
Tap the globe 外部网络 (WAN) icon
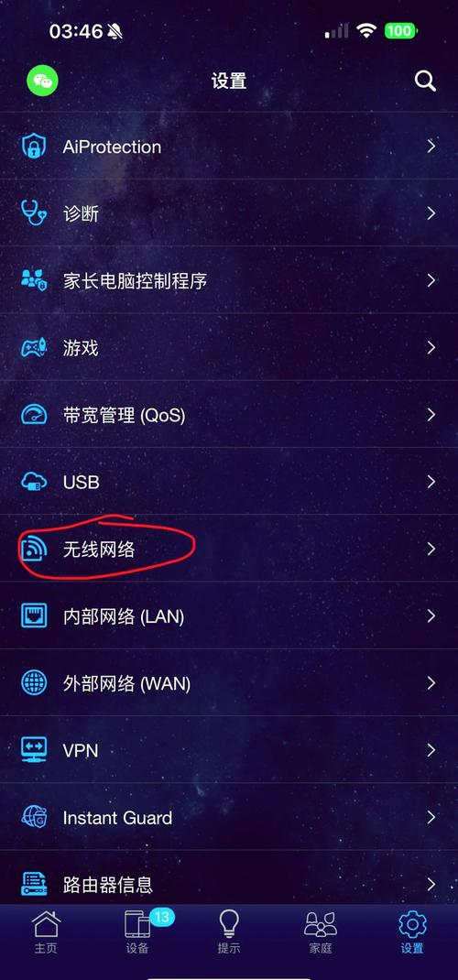point(33,683)
